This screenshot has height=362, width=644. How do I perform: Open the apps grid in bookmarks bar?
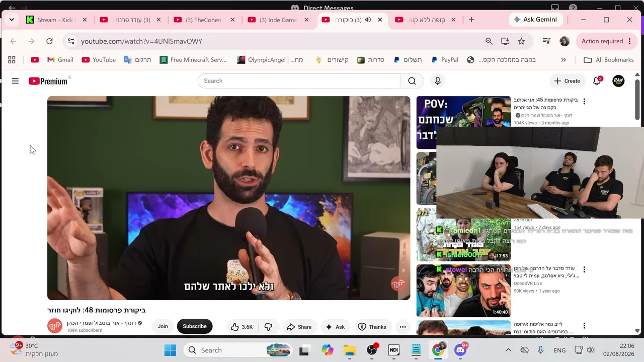[12, 60]
